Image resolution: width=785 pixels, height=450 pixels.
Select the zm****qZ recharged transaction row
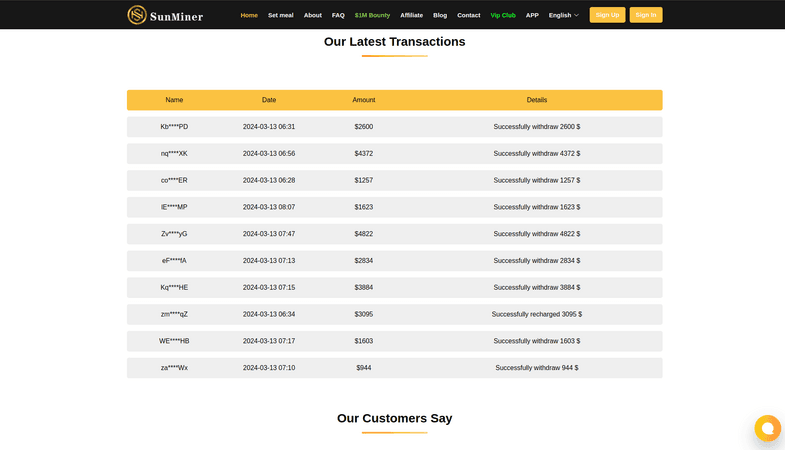(x=394, y=314)
